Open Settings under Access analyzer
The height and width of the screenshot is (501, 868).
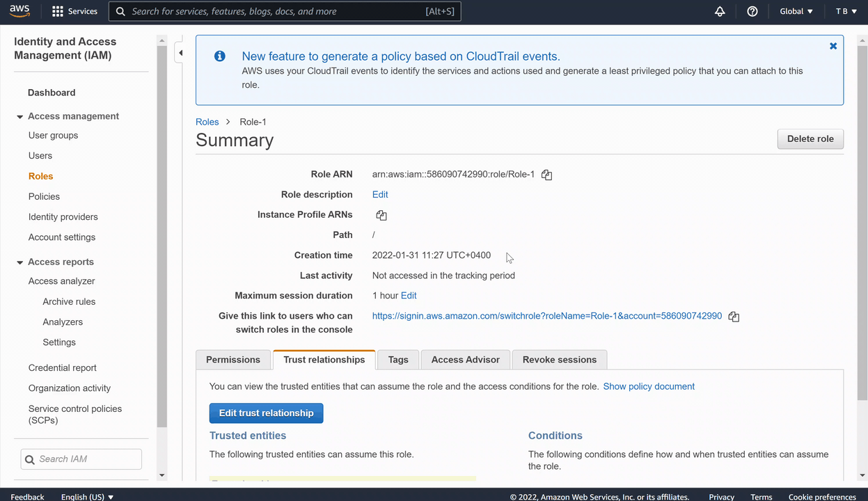tap(59, 342)
